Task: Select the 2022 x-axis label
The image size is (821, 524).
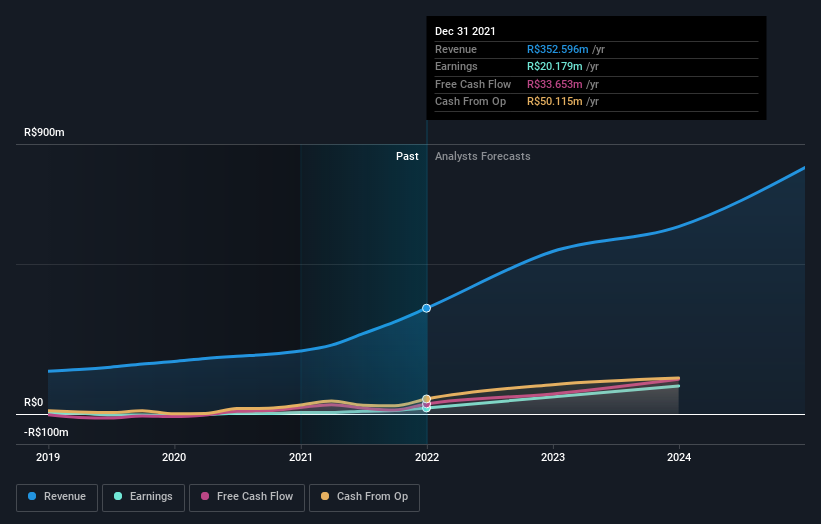Action: point(427,457)
